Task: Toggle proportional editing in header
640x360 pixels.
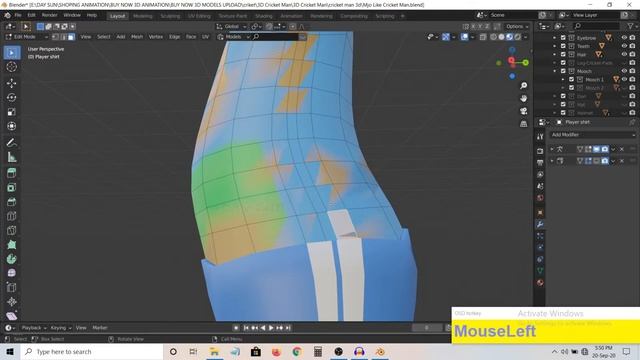Action: [293, 27]
